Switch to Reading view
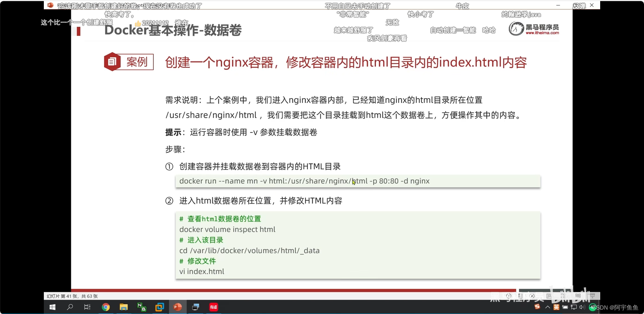Screen dimensions: 644x314 click(x=578, y=296)
